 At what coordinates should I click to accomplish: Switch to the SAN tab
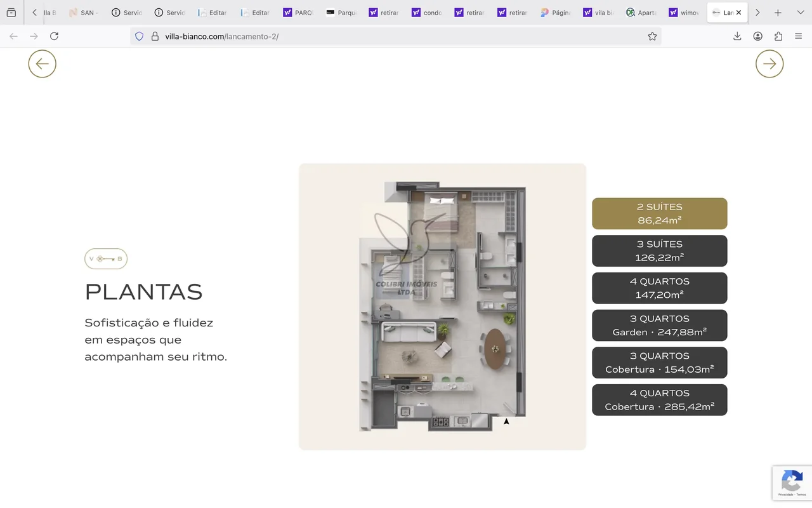tap(84, 13)
